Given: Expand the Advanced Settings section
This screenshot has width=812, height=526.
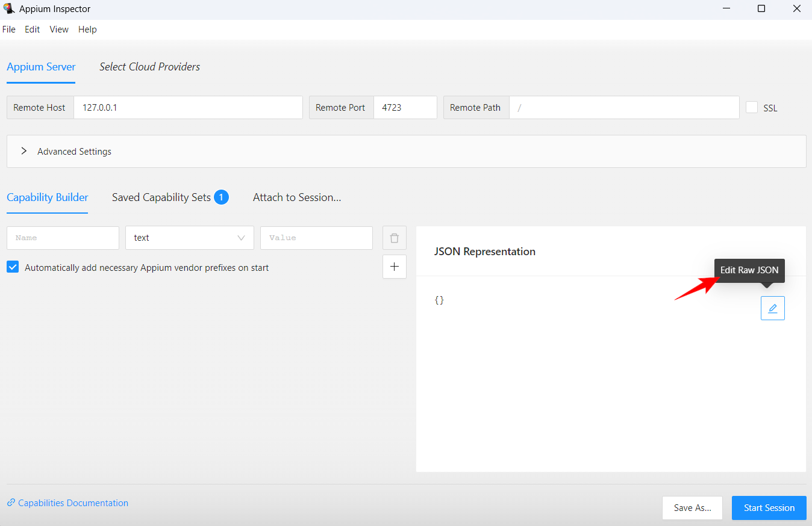Looking at the screenshot, I should (x=24, y=151).
